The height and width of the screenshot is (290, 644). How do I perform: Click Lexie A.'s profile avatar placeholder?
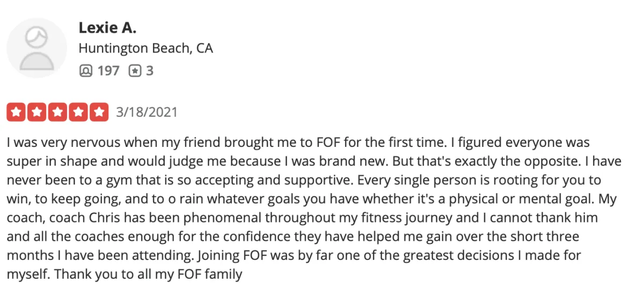point(36,48)
